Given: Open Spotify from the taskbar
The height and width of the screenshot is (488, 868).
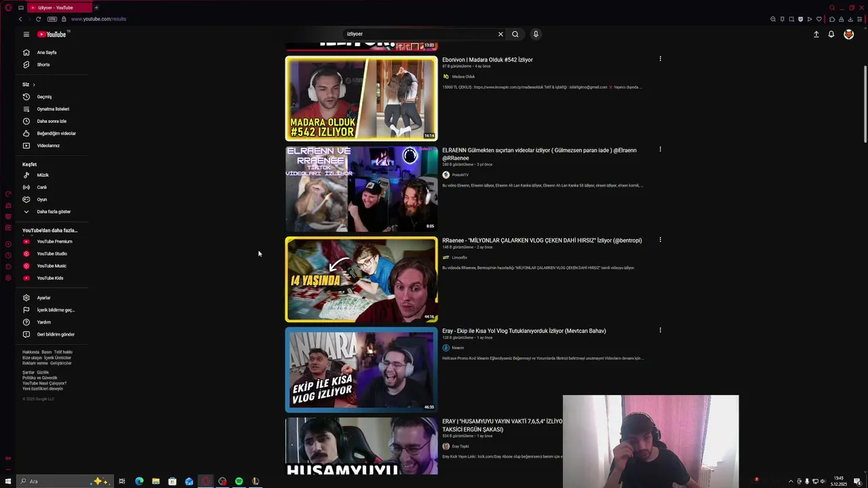Looking at the screenshot, I should coord(239,481).
